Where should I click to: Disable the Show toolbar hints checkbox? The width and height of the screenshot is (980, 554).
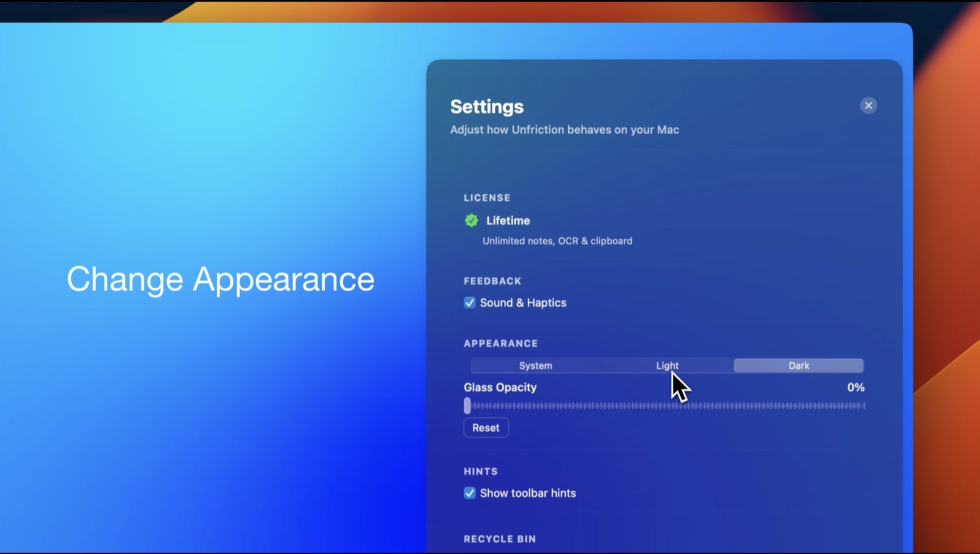[470, 493]
